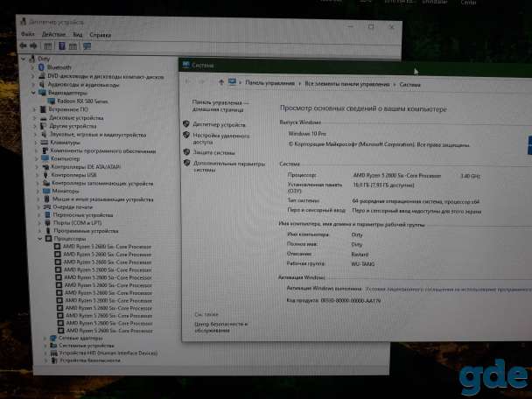The image size is (532, 399).
Task: Expand the Мыши и иные указывающие устройства category
Action: click(38, 199)
